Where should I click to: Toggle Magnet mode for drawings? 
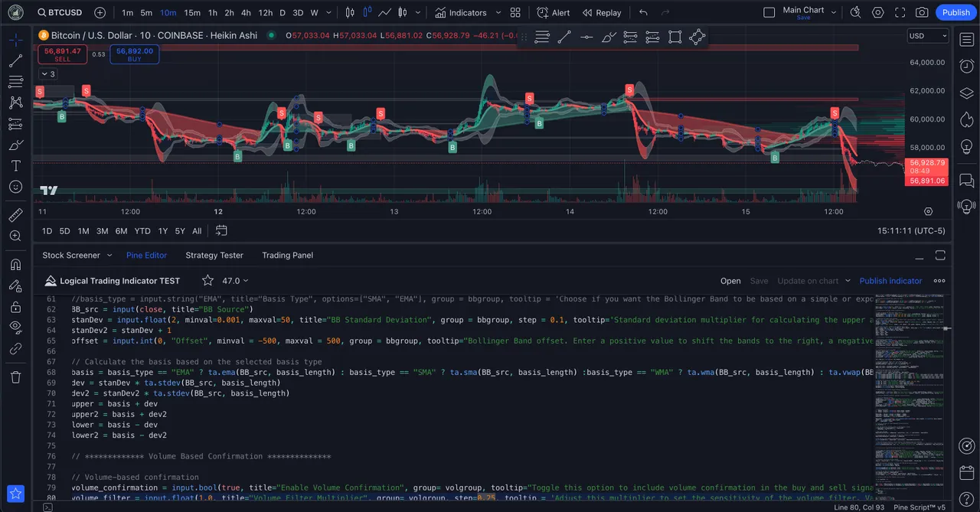point(15,265)
